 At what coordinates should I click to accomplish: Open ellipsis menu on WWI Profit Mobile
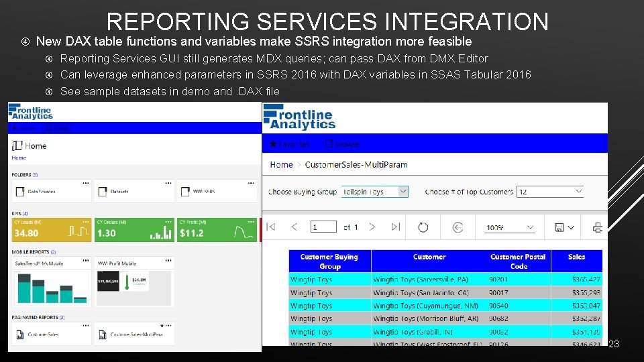click(168, 260)
